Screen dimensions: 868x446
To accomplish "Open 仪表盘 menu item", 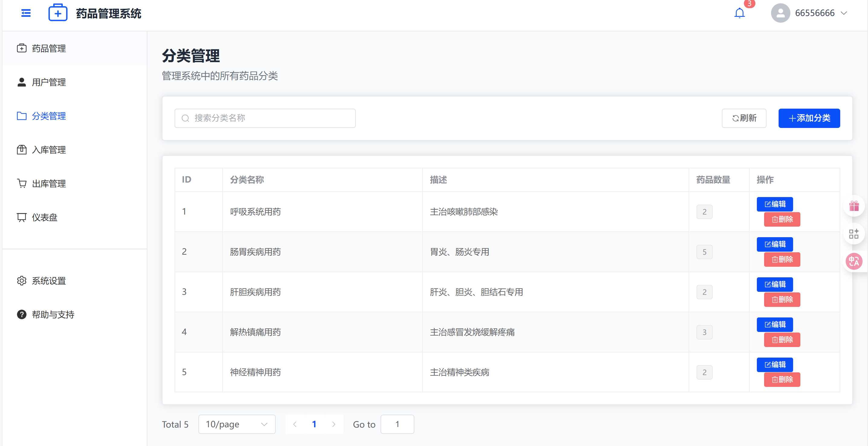I will [x=44, y=218].
